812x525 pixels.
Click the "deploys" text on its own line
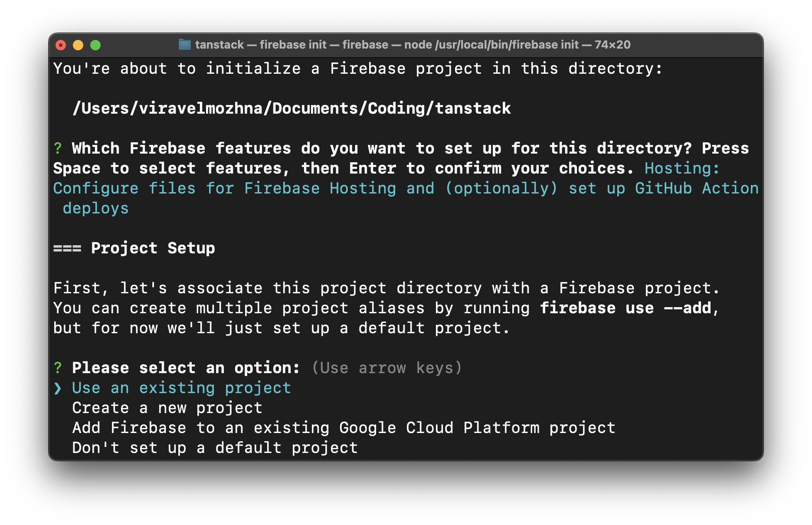pyautogui.click(x=96, y=208)
